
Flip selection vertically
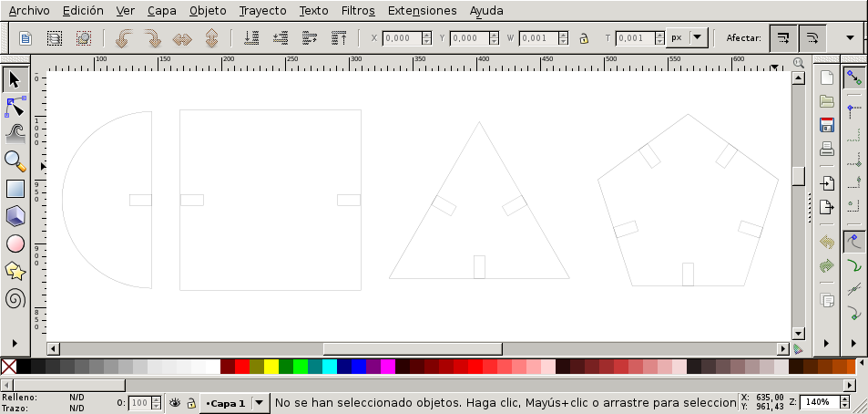tap(211, 38)
